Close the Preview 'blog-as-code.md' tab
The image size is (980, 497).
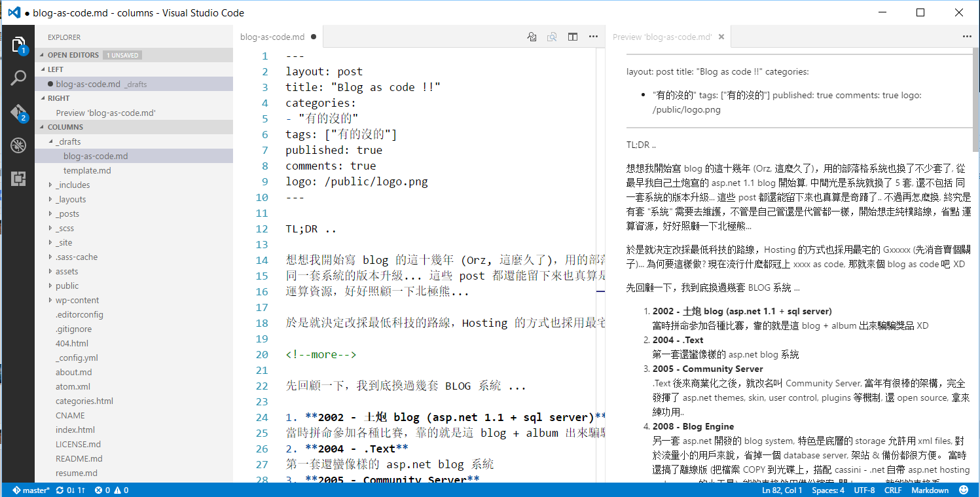coord(721,37)
